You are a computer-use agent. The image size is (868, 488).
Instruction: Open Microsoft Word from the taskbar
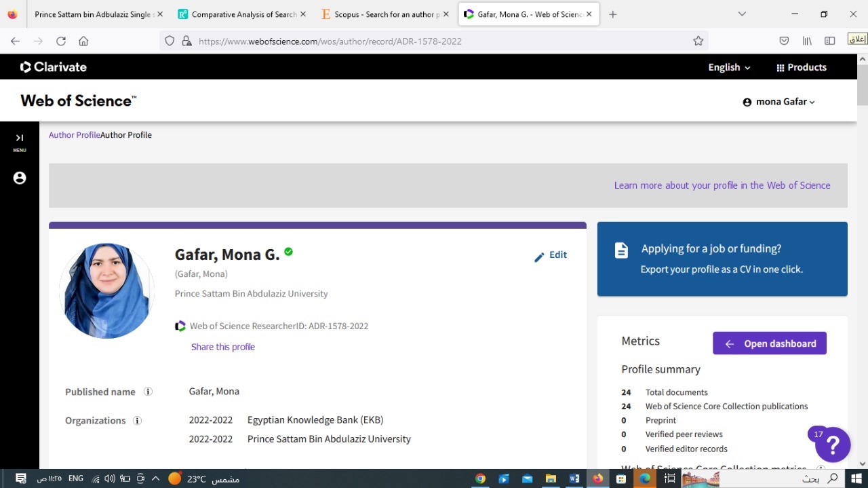click(x=574, y=478)
